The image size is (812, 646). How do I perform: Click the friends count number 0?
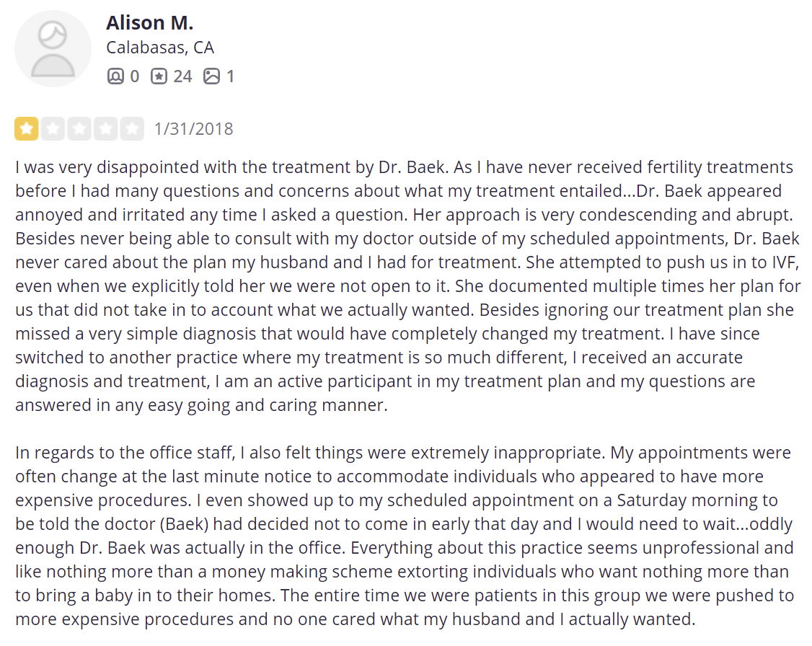coord(135,76)
